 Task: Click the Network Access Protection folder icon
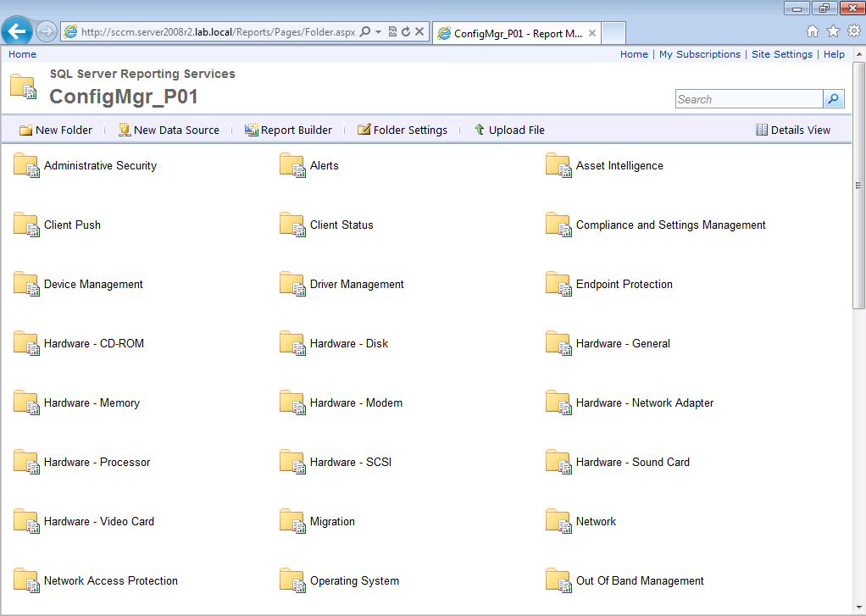(x=26, y=580)
